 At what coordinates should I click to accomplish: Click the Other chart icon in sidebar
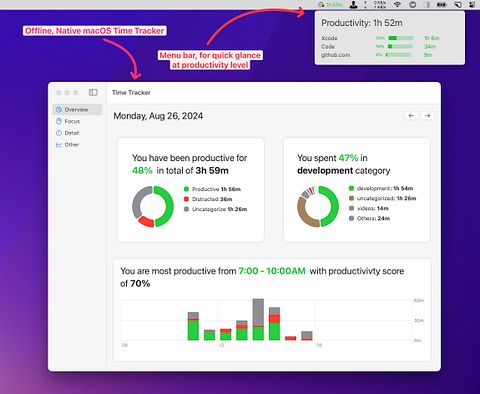[x=59, y=145]
